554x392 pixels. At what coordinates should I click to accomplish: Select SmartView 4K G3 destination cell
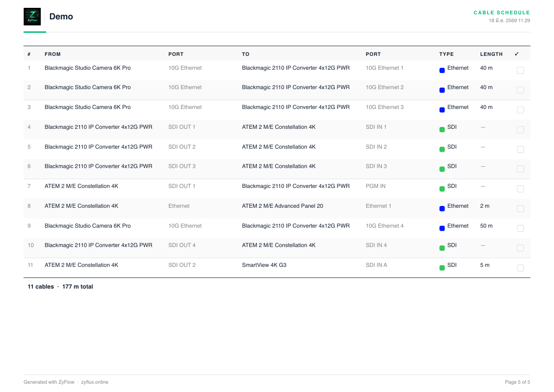pos(264,265)
